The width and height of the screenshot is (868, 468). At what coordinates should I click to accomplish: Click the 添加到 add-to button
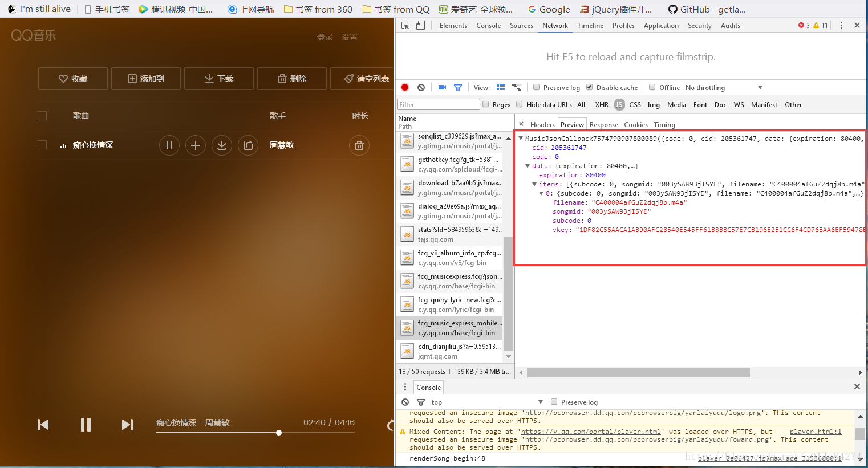(x=146, y=79)
